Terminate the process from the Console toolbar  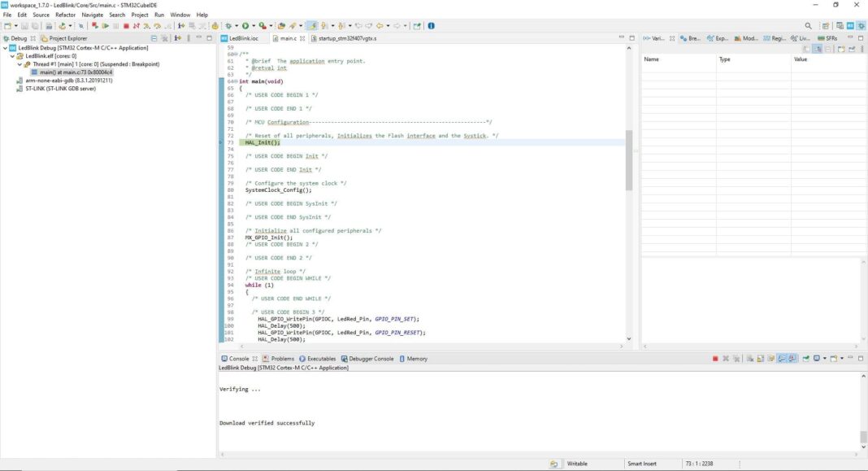(x=715, y=359)
